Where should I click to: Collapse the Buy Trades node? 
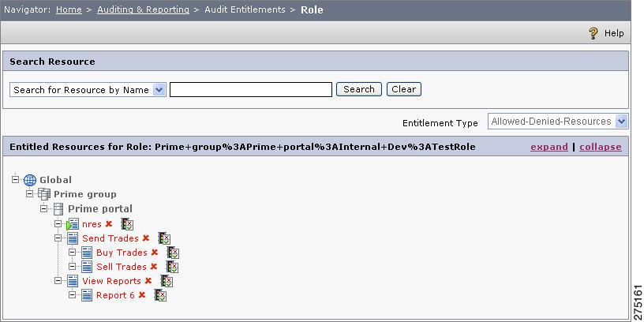[73, 253]
